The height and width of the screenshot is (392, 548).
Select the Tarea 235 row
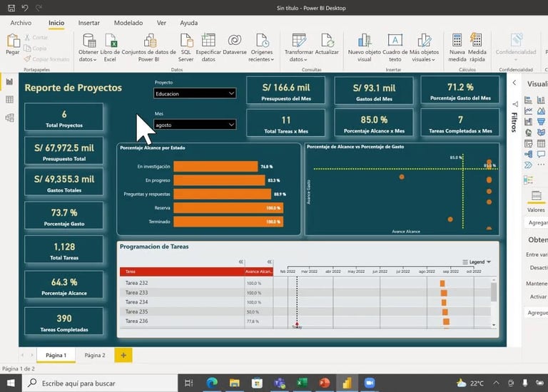pos(196,311)
